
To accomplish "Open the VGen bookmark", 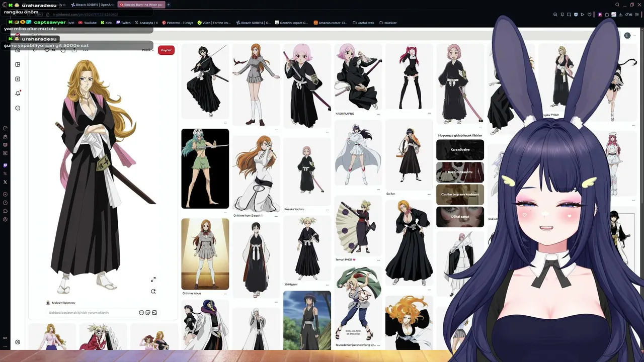I will [x=214, y=23].
